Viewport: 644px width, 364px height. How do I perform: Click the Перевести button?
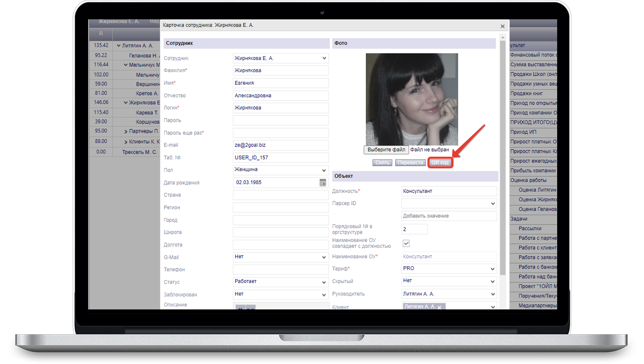point(410,163)
